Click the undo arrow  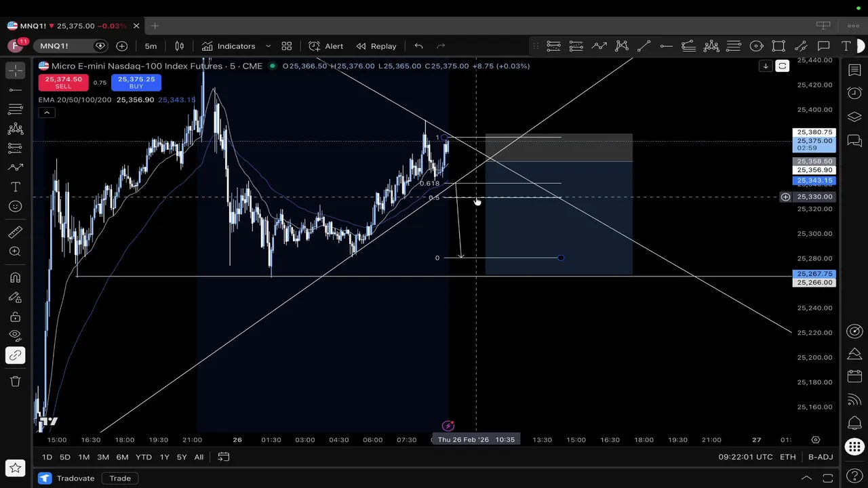click(x=418, y=46)
